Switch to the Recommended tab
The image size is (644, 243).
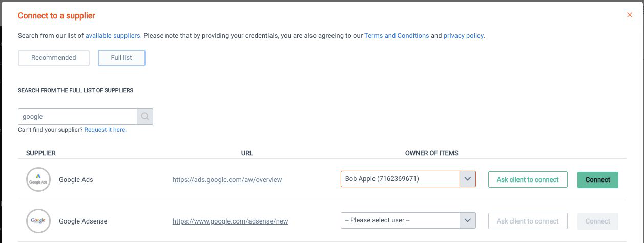pyautogui.click(x=54, y=58)
